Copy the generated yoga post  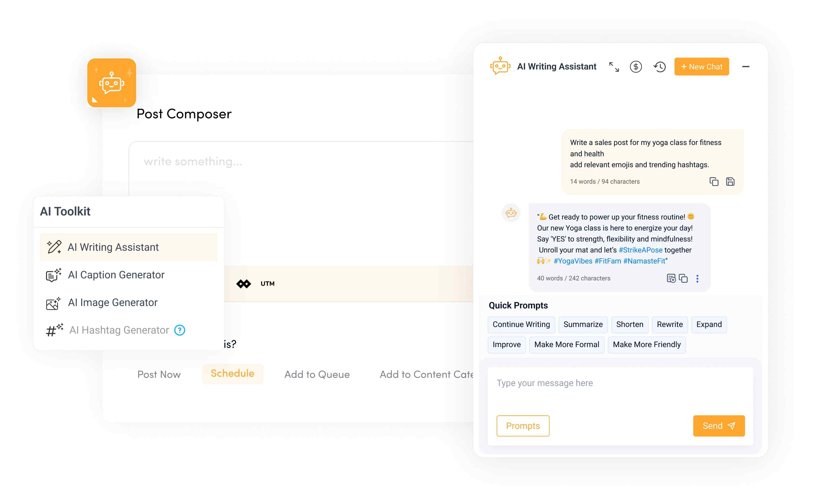click(683, 278)
